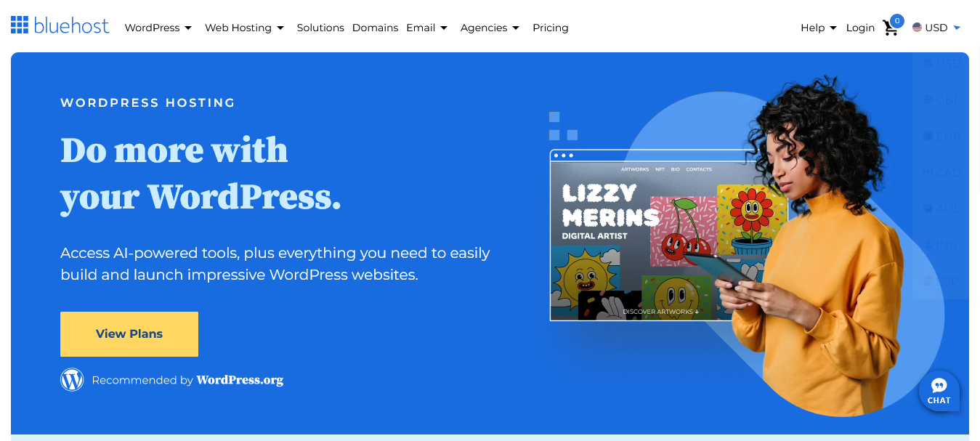Image resolution: width=980 pixels, height=441 pixels.
Task: Click the WordPress.org recommendation text
Action: tap(187, 380)
